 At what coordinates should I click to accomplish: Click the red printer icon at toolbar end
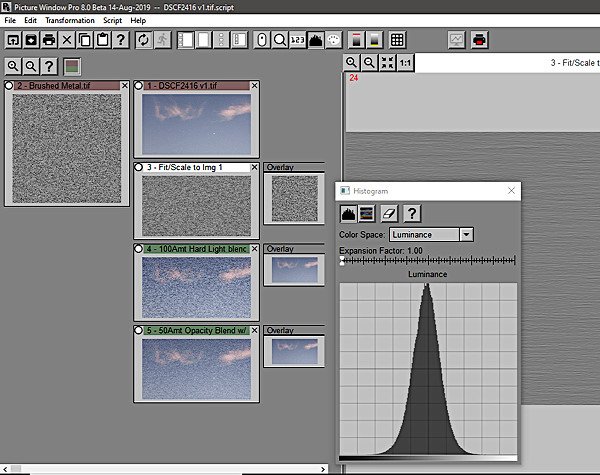481,40
